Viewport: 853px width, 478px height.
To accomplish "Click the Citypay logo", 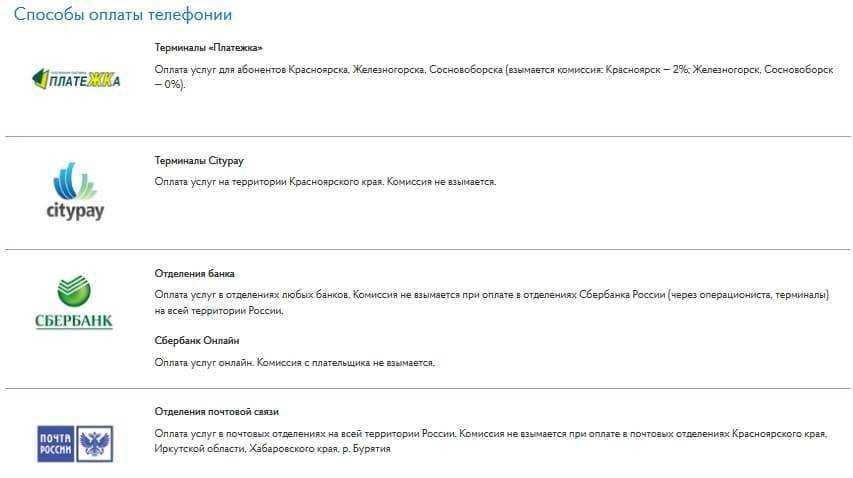I will [x=75, y=192].
